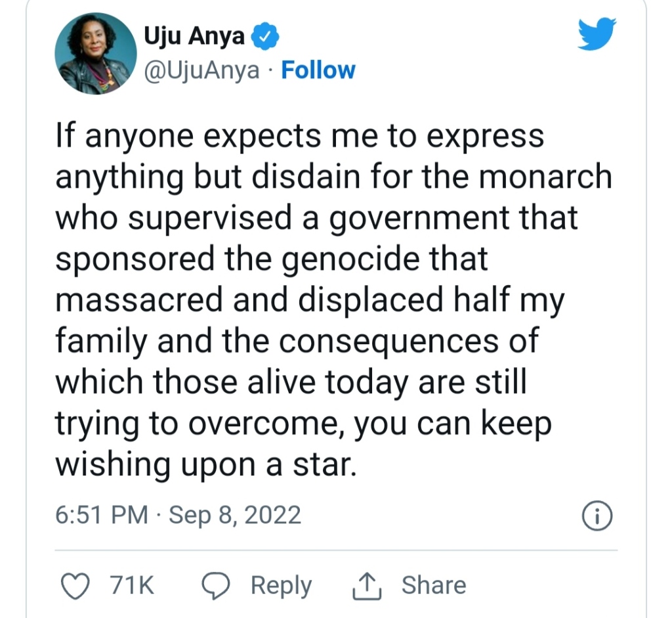
Task: Click the Twitter bird logo
Action: [597, 33]
